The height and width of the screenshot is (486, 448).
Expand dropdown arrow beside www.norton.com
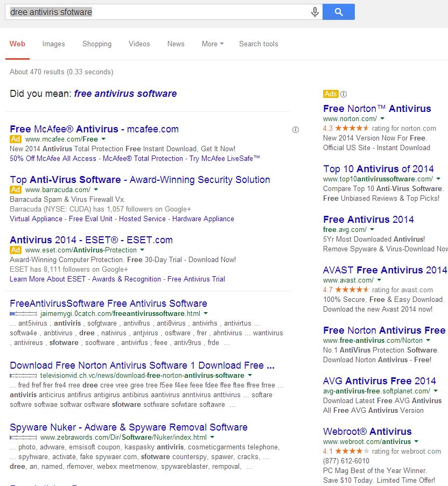(382, 118)
